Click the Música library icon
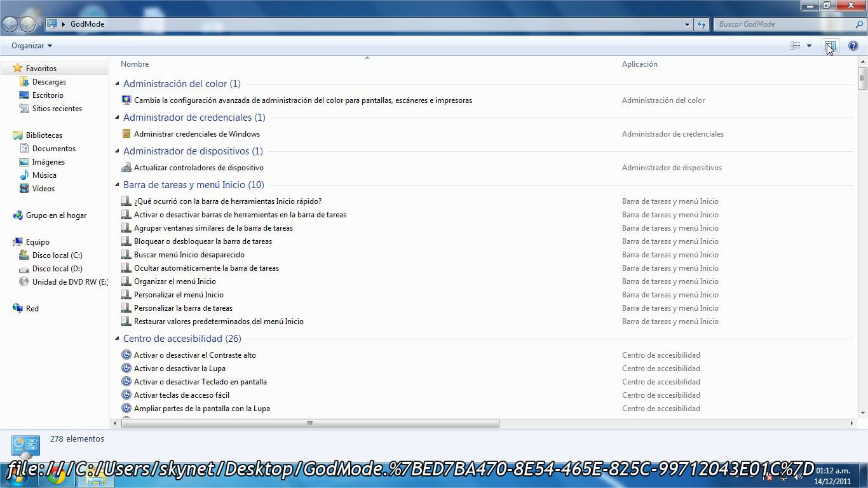 (24, 175)
